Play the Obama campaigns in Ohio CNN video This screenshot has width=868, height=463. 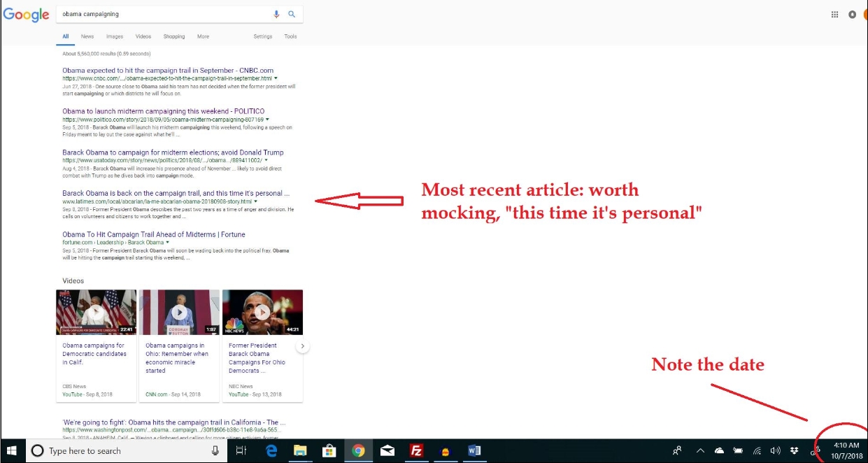point(179,313)
